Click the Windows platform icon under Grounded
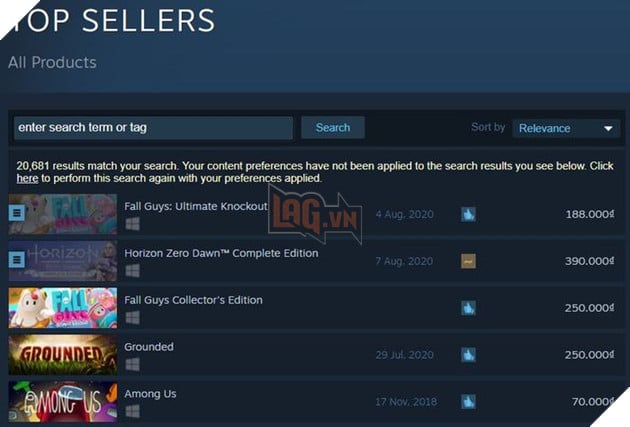The image size is (630, 427). point(133,365)
